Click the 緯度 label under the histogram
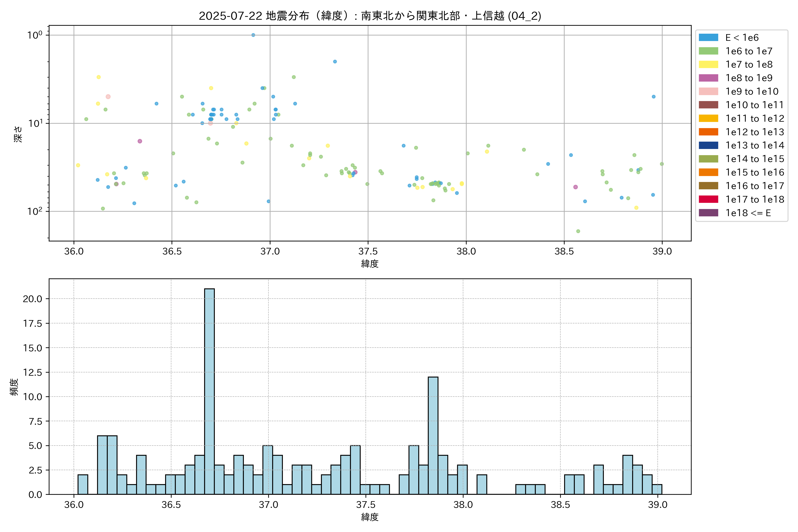The image size is (798, 532). [370, 517]
